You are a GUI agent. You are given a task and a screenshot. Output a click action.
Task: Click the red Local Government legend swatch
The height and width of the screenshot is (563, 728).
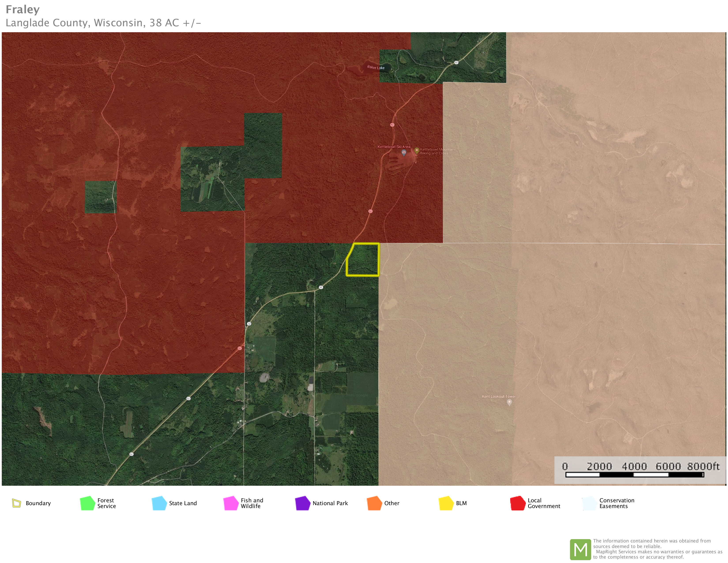coord(518,503)
